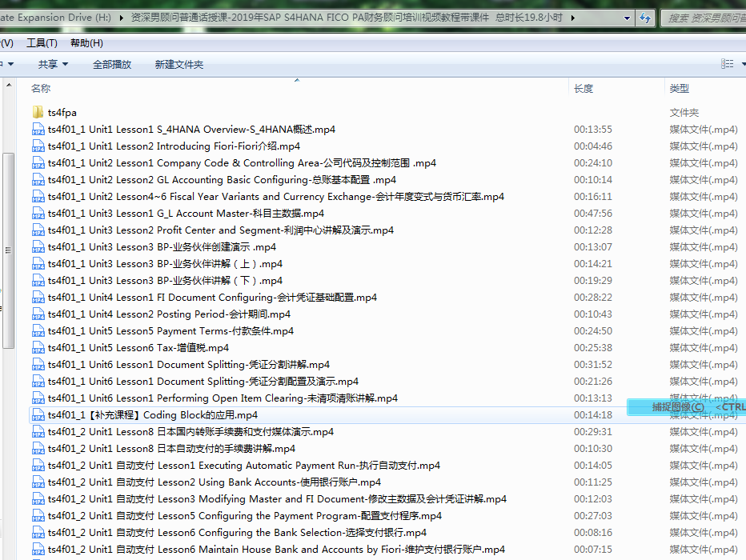Select the S_4HANA Overview mp4 file icon
The width and height of the screenshot is (746, 560).
(38, 130)
